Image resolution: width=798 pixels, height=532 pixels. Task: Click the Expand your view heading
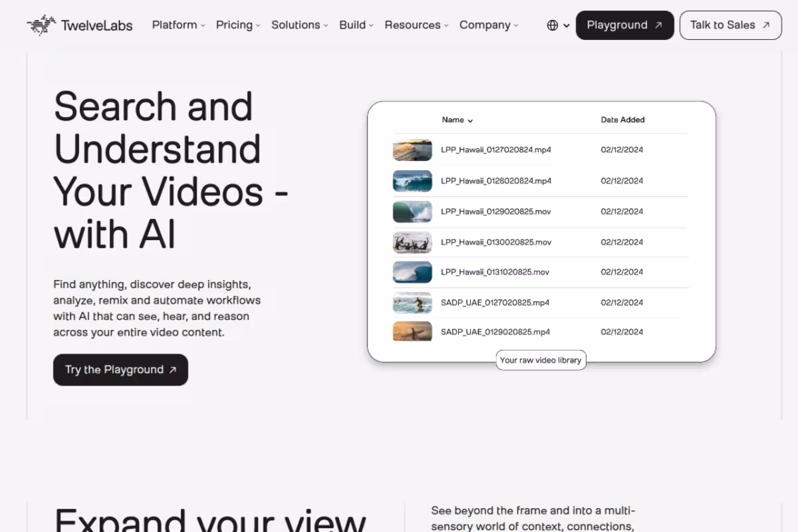210,520
